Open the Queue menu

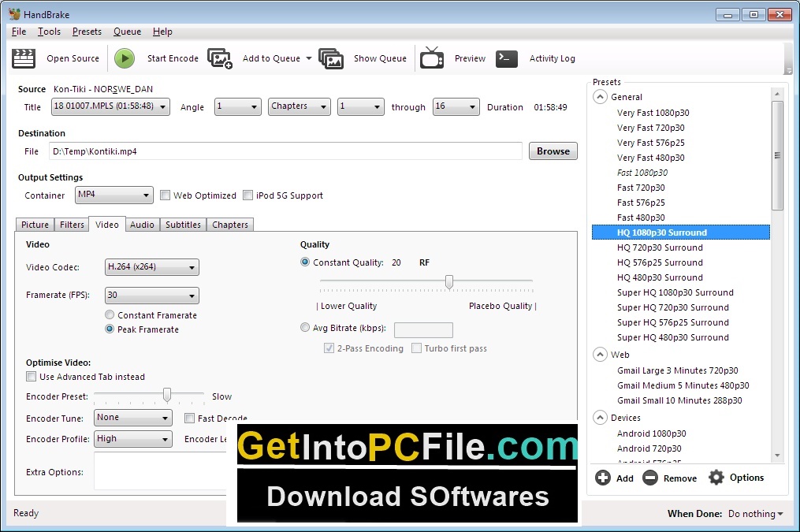pos(127,32)
